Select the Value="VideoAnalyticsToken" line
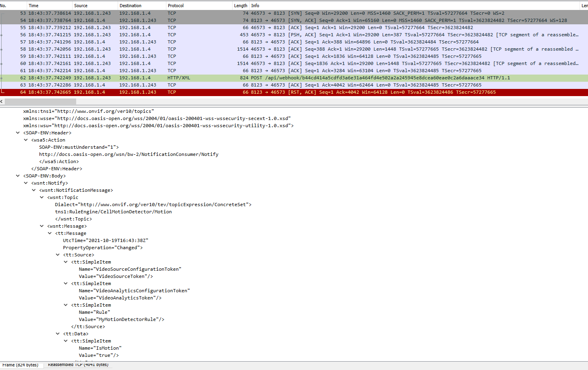 (x=120, y=298)
